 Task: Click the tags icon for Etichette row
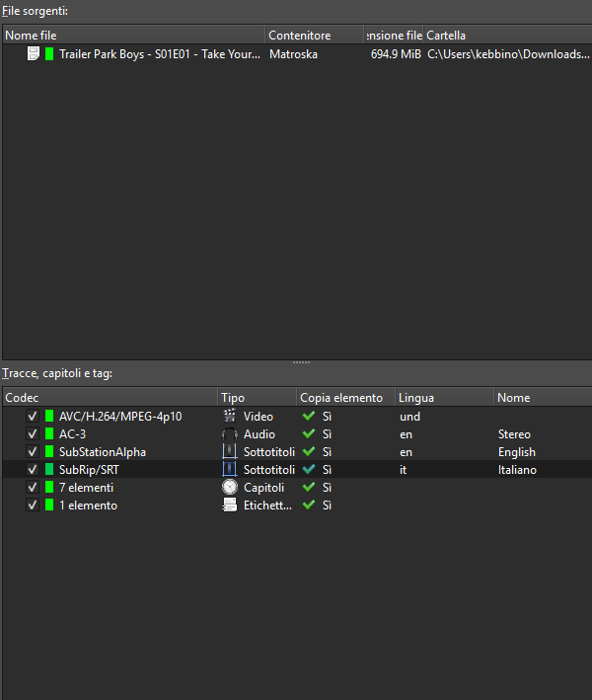(x=229, y=506)
